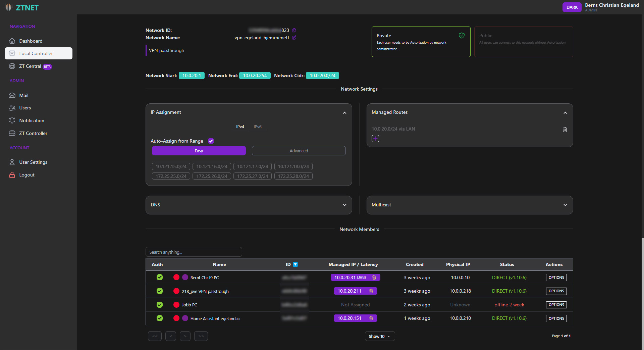Delete the 10.0.20.0/24 managed route

coord(565,130)
